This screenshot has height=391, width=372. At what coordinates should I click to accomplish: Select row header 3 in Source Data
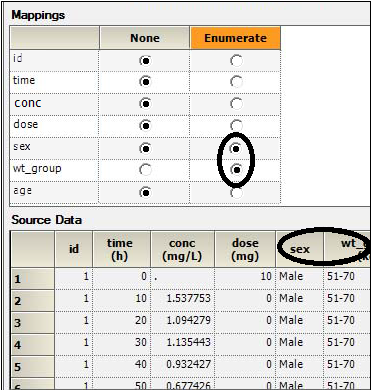click(x=32, y=323)
